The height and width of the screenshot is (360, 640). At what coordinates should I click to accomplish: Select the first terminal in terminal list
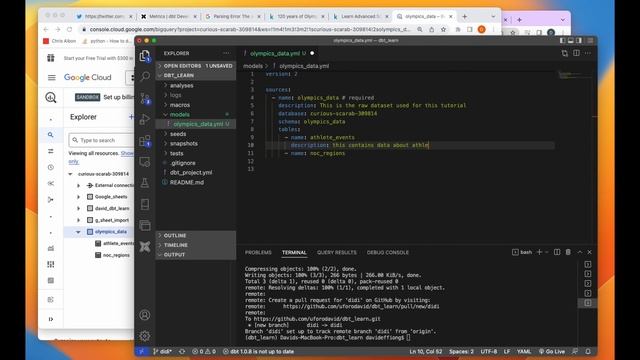[x=588, y=264]
